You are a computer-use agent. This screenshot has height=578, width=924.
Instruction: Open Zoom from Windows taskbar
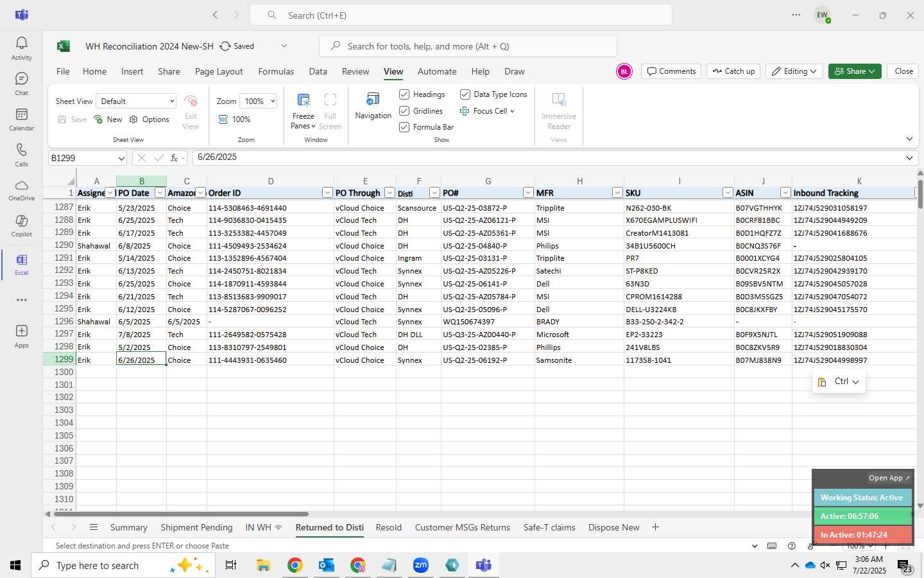pyautogui.click(x=421, y=565)
